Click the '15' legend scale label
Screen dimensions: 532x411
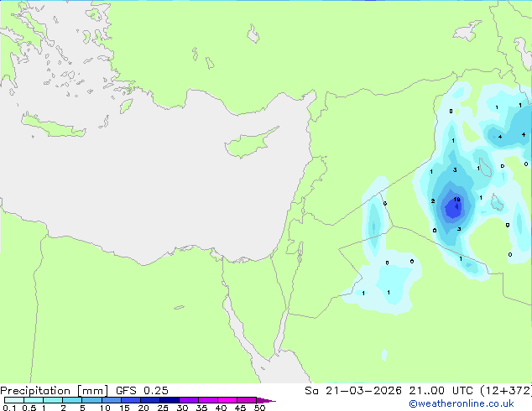[x=124, y=408]
